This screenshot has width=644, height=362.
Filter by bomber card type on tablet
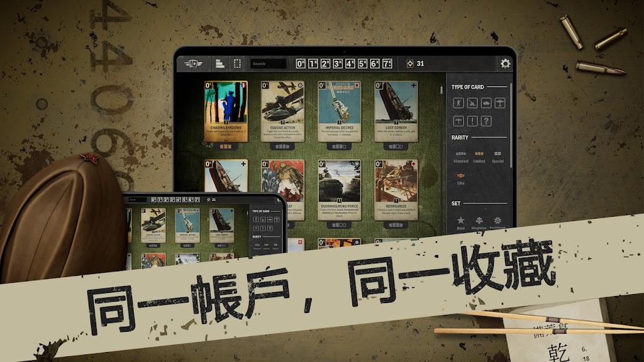[x=500, y=102]
